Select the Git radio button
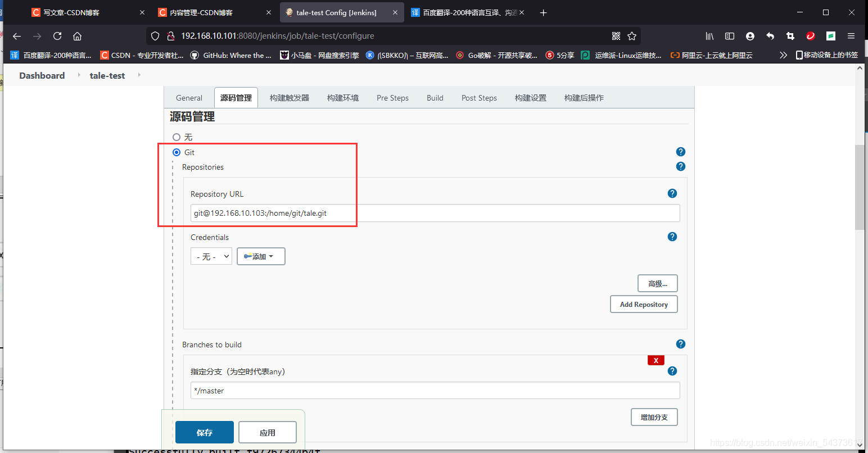 (177, 152)
